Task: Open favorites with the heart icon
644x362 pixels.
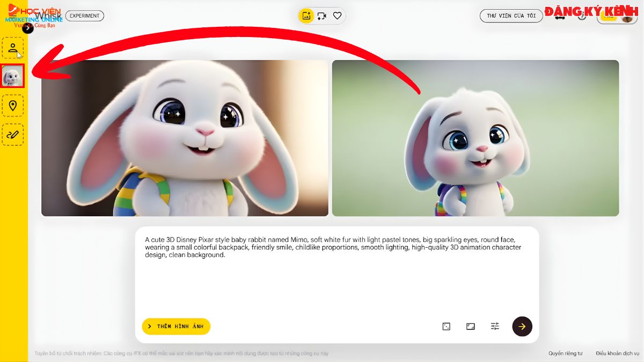Action: coord(337,16)
